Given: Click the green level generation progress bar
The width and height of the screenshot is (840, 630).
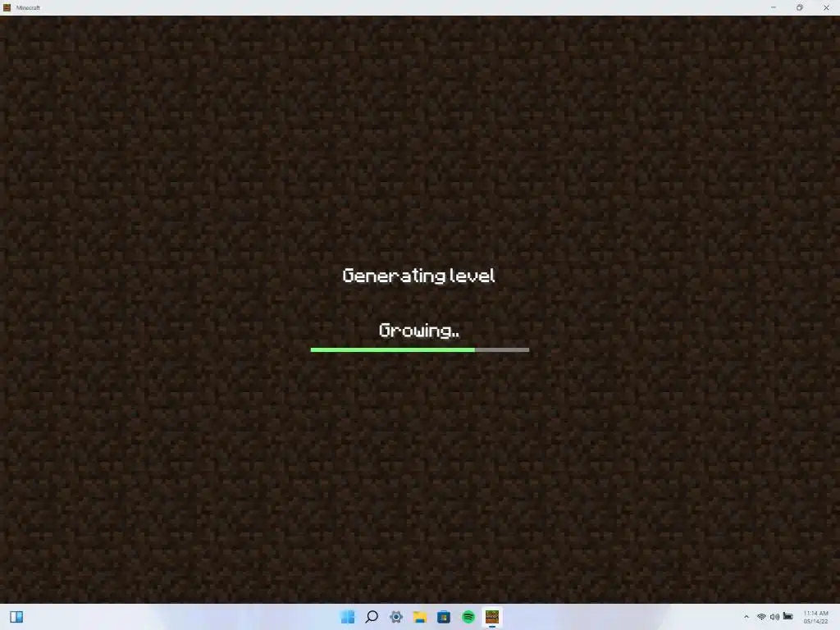Looking at the screenshot, I should [x=420, y=349].
